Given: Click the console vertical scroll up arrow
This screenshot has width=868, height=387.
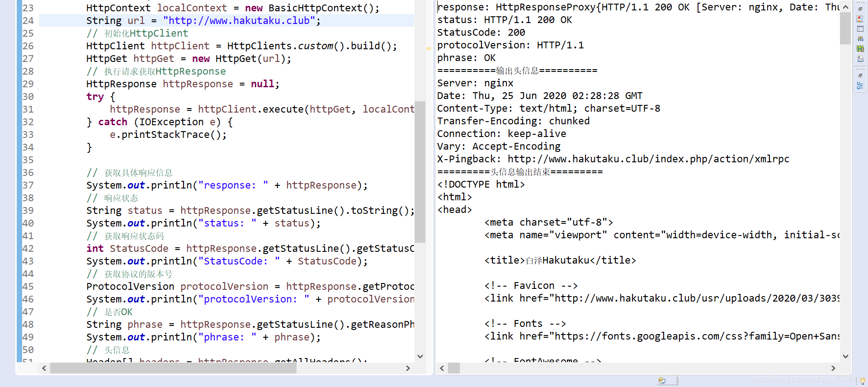Looking at the screenshot, I should (845, 7).
